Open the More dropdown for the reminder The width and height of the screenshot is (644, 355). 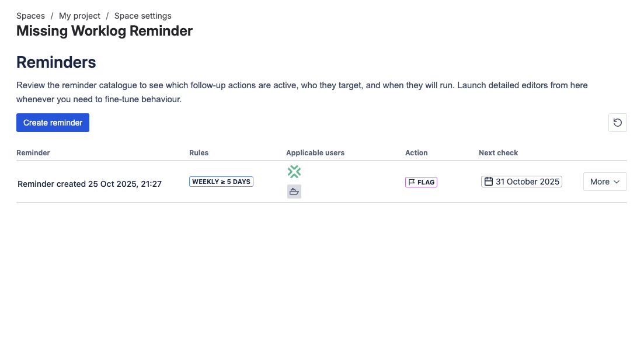point(604,182)
